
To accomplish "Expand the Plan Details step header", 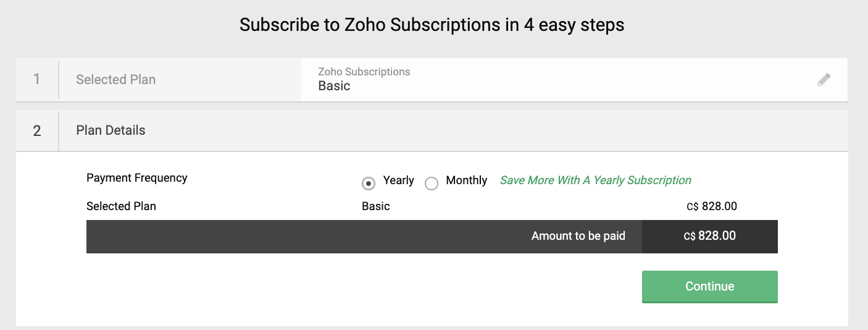I will pos(111,130).
